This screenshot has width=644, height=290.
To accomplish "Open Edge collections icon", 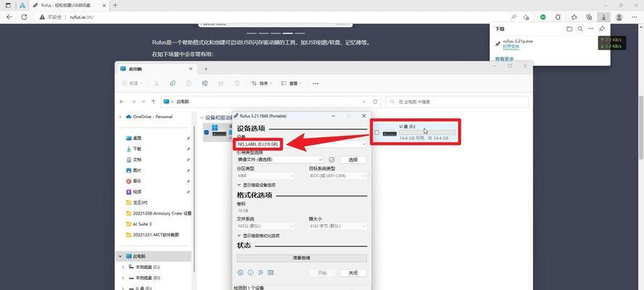I will coord(589,17).
